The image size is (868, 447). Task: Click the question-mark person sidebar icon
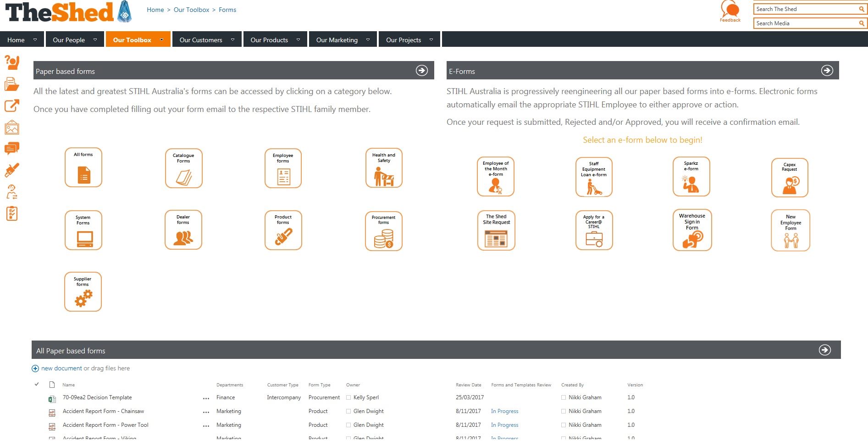[x=12, y=62]
